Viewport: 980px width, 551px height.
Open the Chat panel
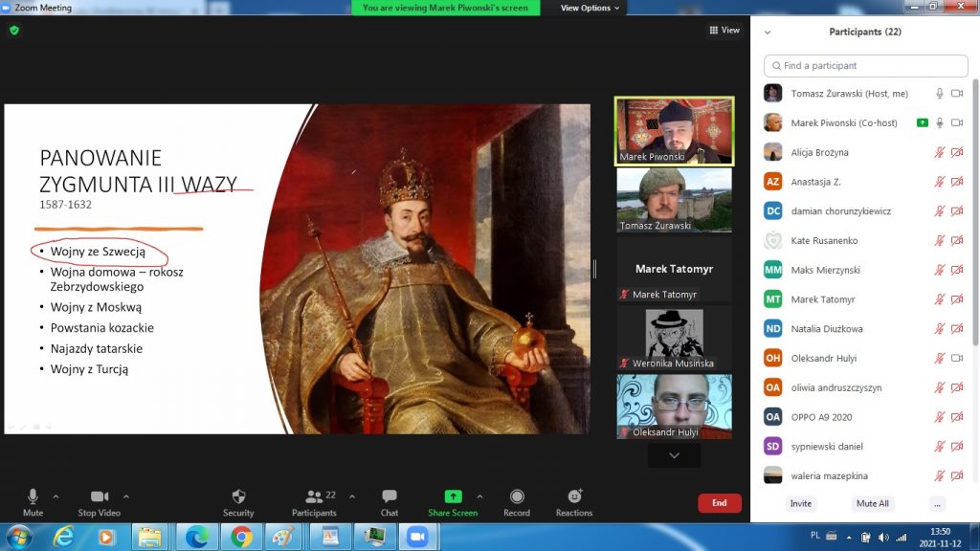point(389,496)
